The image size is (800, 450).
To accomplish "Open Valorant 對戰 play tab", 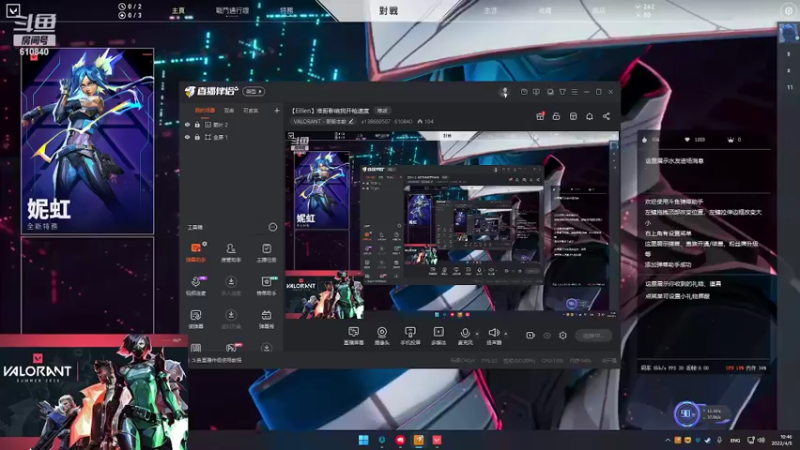I will coord(388,11).
